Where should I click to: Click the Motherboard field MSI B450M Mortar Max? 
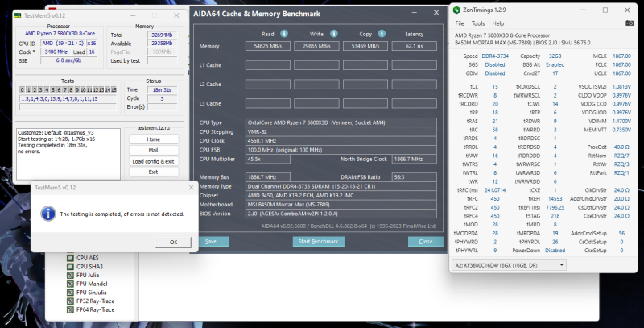(x=341, y=204)
